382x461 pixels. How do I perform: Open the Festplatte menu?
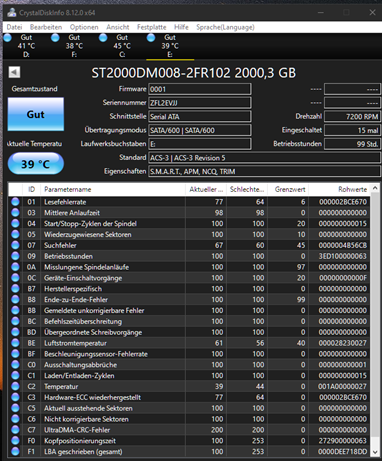point(152,27)
